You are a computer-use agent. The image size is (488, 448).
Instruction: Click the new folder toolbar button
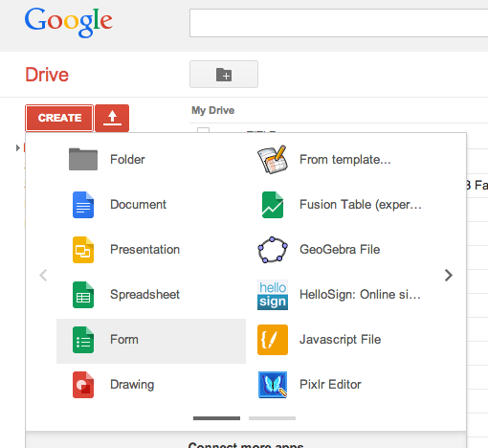[224, 74]
